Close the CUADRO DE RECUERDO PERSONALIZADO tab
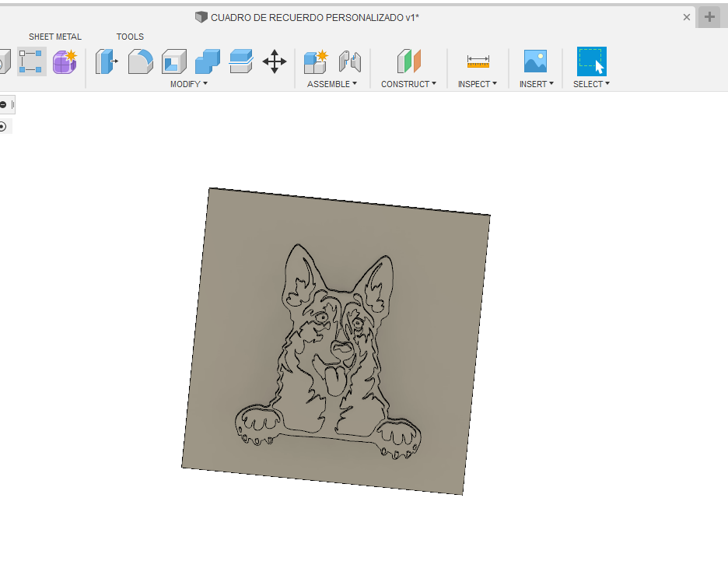The height and width of the screenshot is (582, 728). pos(687,17)
